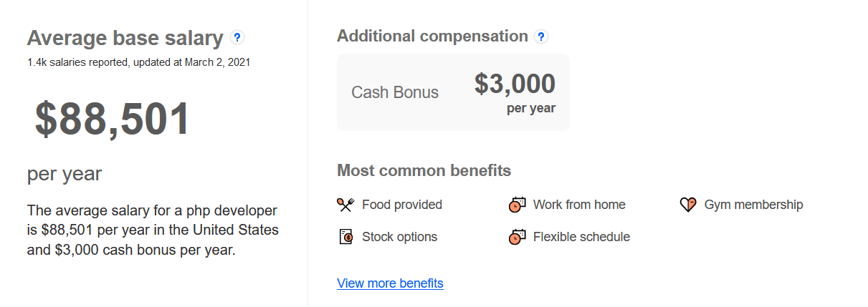The image size is (868, 307).
Task: Click the salaries reported update date text
Action: coord(138,62)
